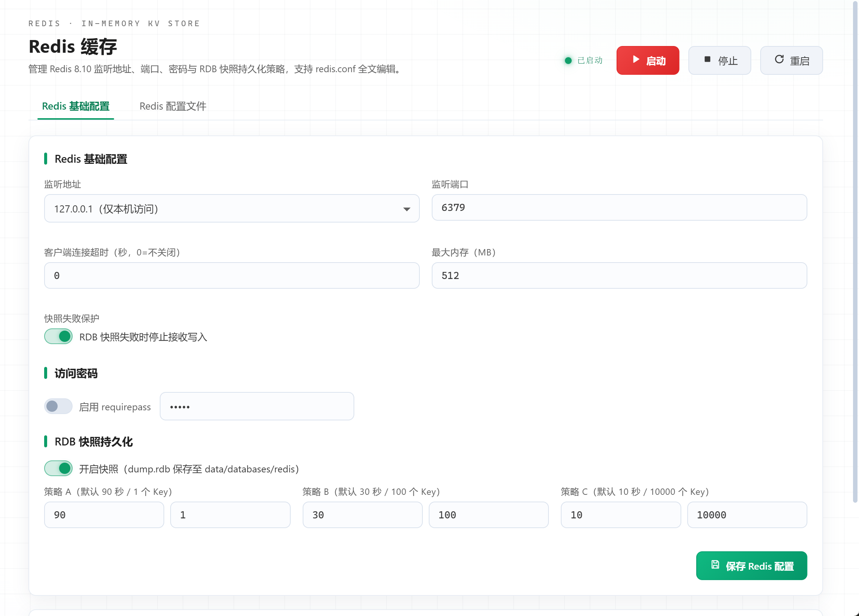Enable the 启用 requirepass switch
This screenshot has height=616, width=859.
pyautogui.click(x=58, y=406)
